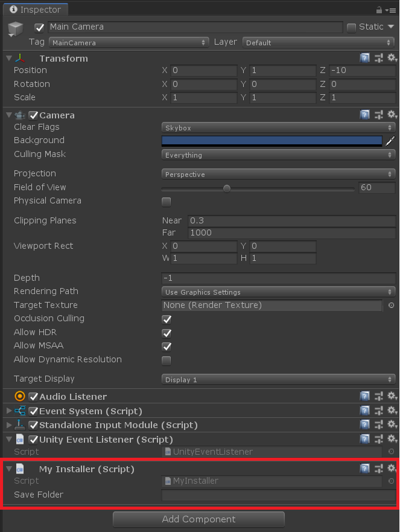400x532 pixels.
Task: Collapse the Camera component foldout
Action: 9,115
